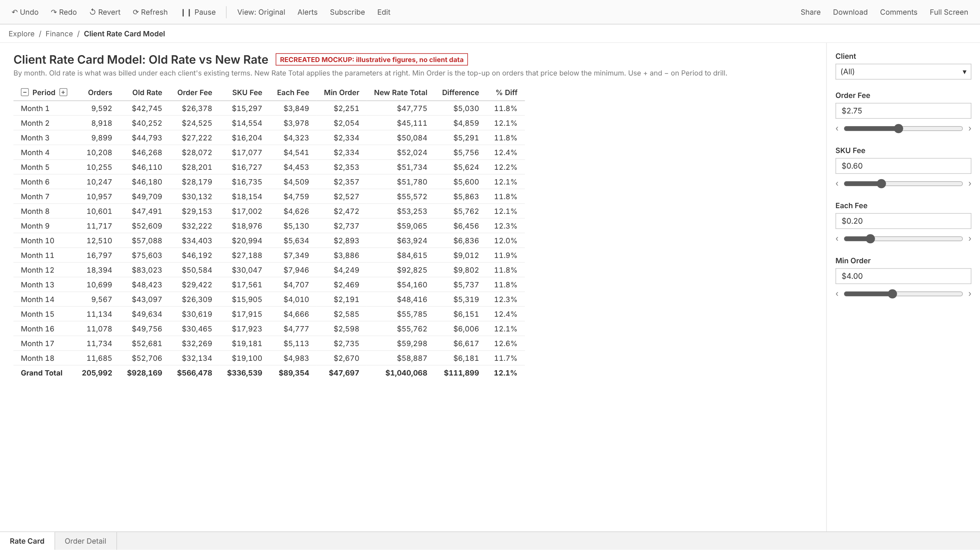
Task: Go to the Finance breadcrumb
Action: (x=59, y=34)
